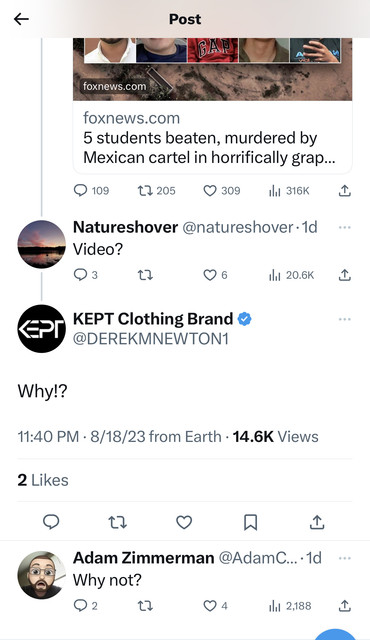This screenshot has height=640, width=370.
Task: Open more options on Natureshover's reply
Action: click(345, 227)
